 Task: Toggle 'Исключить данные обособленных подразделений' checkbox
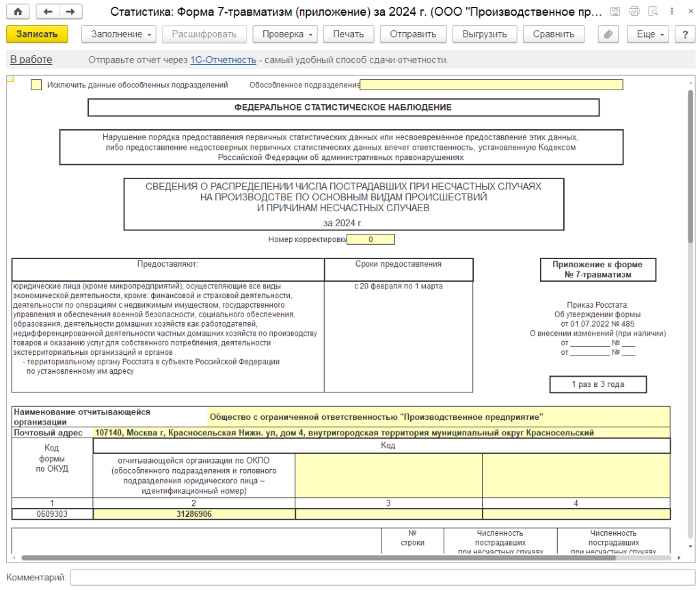(36, 85)
